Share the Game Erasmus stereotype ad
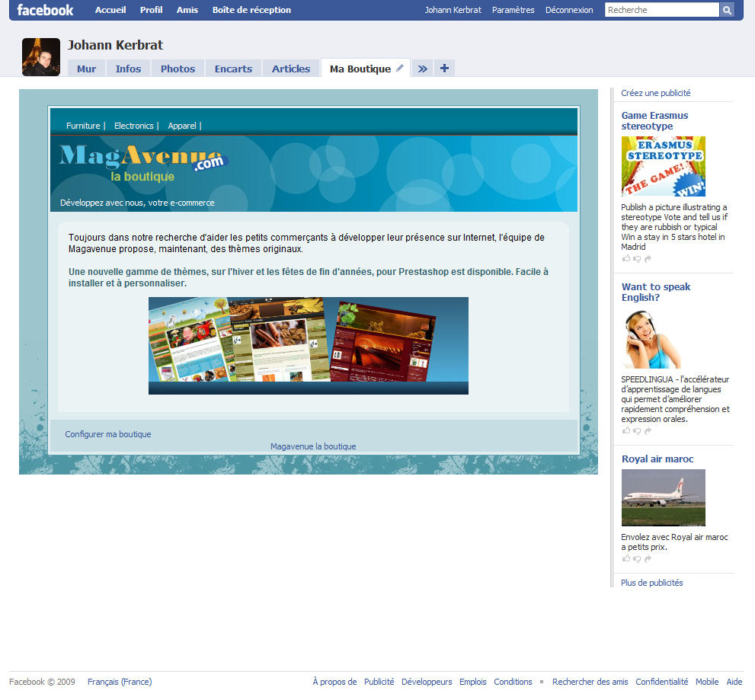 point(648,259)
